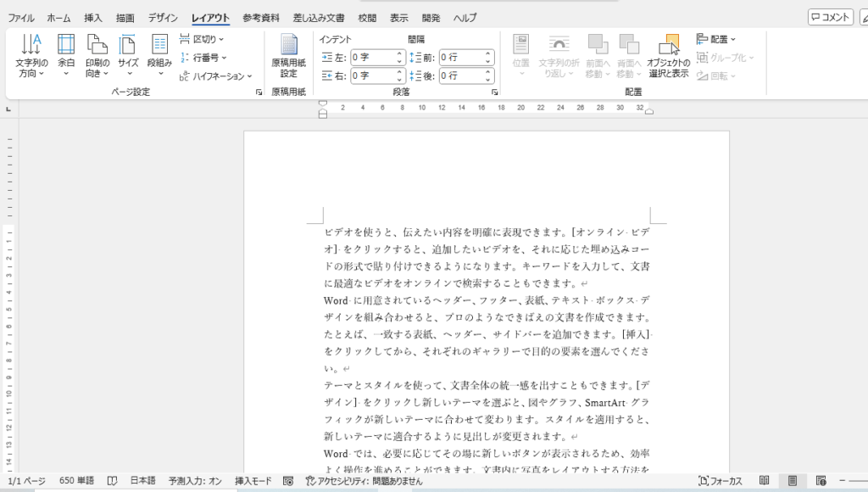Switch to read mode view

pyautogui.click(x=765, y=481)
